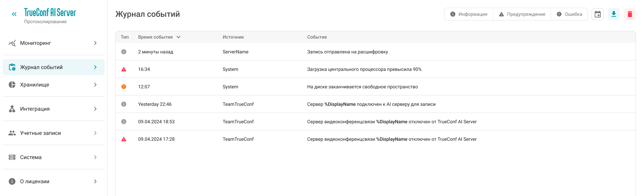
Task: Click info icon of '2 минуты назад' row
Action: click(x=124, y=52)
